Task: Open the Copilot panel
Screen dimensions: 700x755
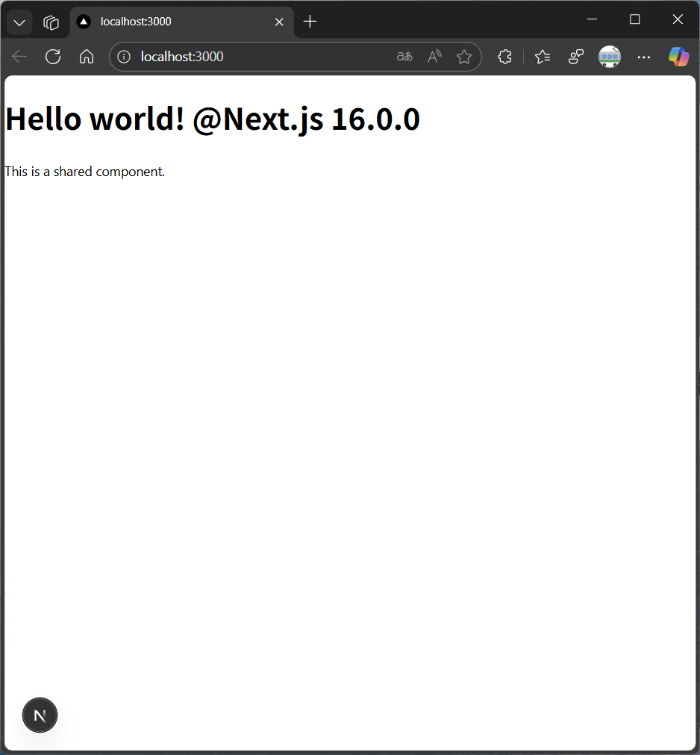Action: 678,57
